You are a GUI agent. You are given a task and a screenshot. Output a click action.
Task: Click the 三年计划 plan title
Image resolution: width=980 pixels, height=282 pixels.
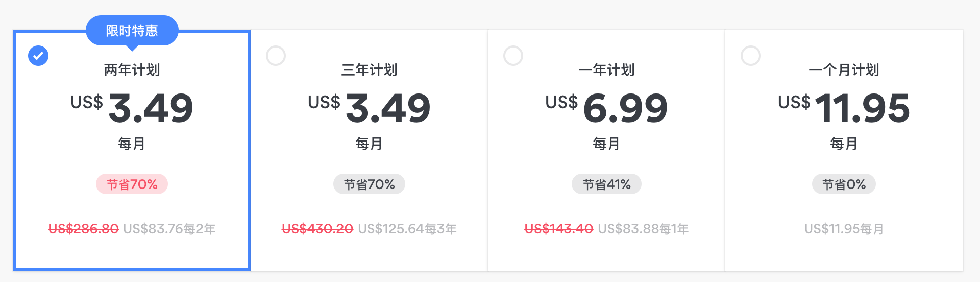click(x=369, y=70)
